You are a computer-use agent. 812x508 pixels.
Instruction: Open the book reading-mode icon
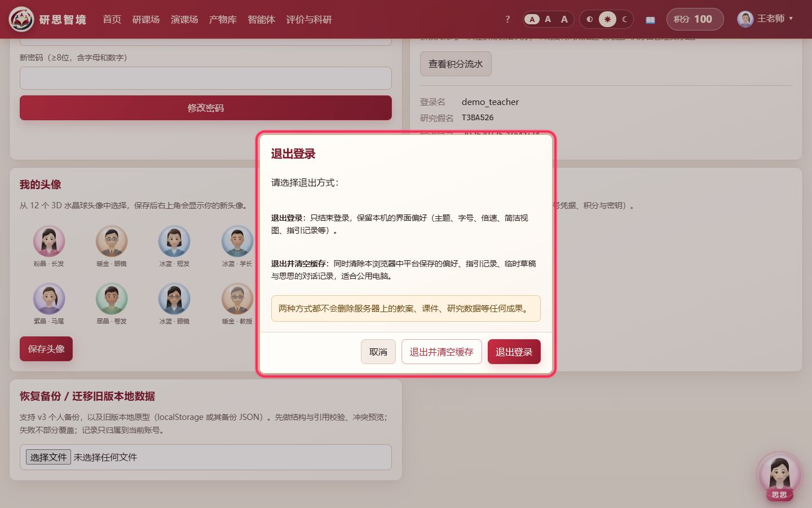pyautogui.click(x=650, y=19)
